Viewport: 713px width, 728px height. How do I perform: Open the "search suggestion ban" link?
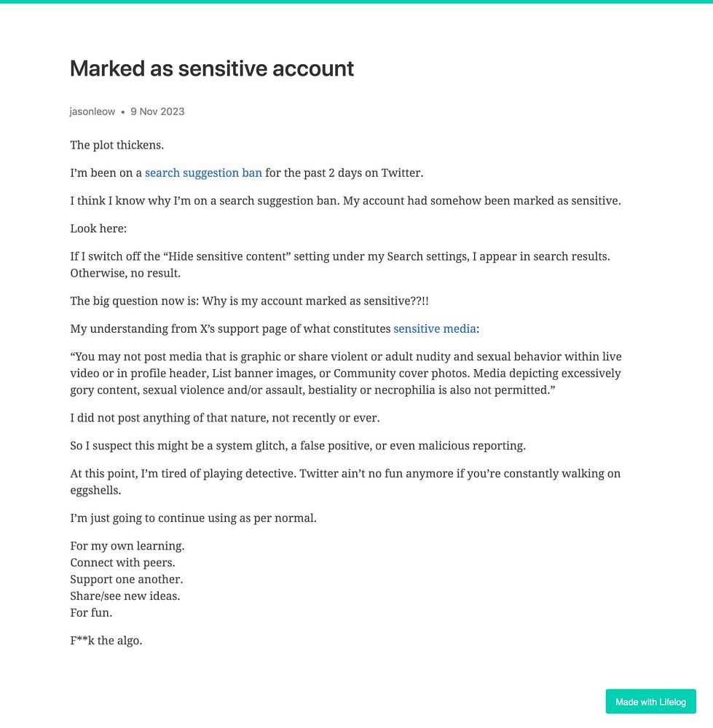click(x=203, y=173)
